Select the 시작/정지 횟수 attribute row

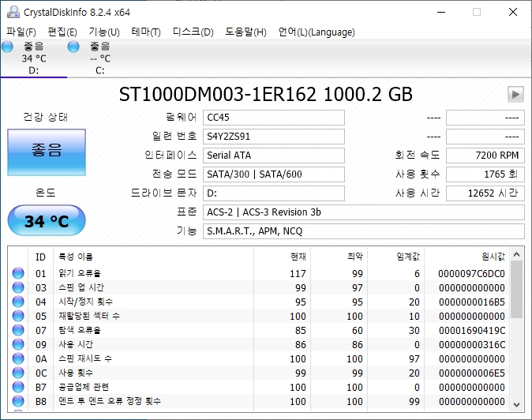pos(259,302)
